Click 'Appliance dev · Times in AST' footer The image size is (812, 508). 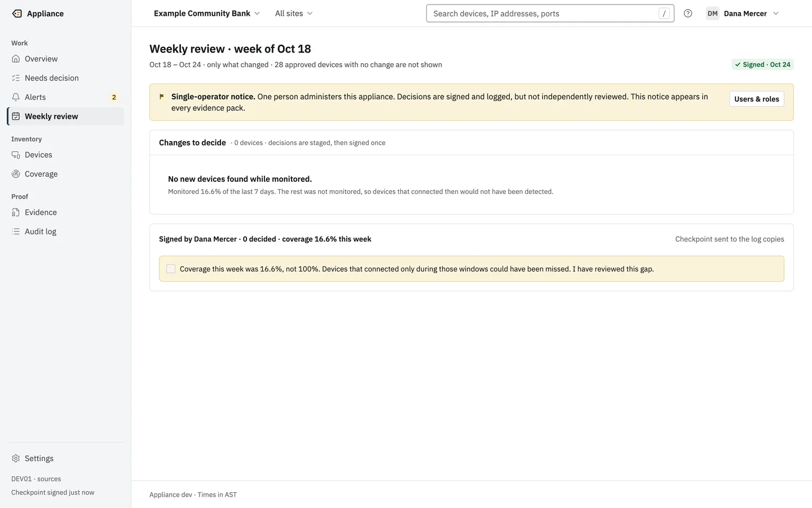pyautogui.click(x=193, y=494)
